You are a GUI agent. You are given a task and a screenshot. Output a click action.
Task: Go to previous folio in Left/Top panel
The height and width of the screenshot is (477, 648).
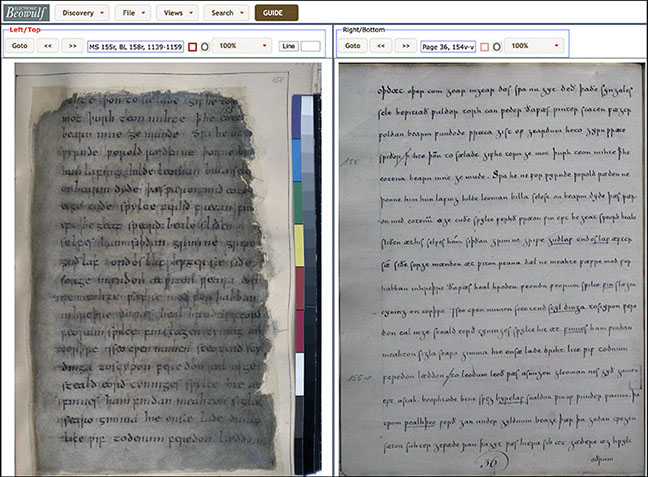(48, 46)
